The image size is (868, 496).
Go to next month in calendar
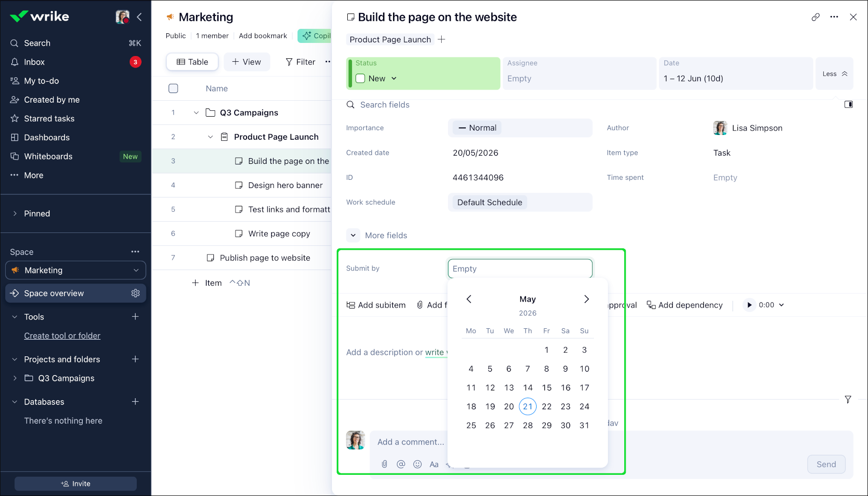coord(586,299)
